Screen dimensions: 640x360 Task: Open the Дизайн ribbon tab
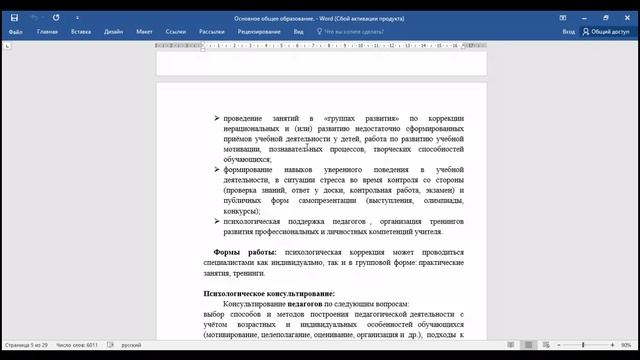[113, 32]
